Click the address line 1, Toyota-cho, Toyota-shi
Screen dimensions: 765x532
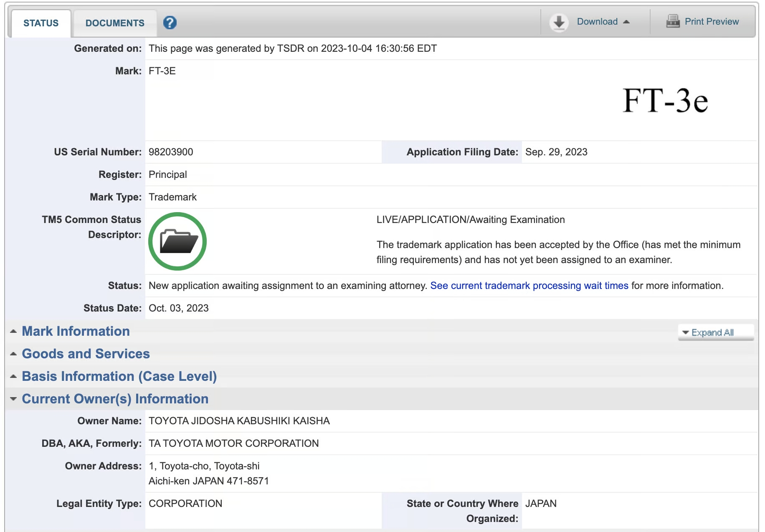[204, 466]
